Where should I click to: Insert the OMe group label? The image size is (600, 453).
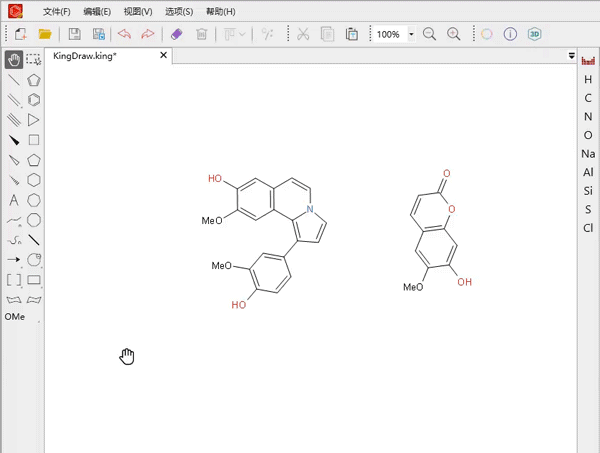click(x=15, y=317)
